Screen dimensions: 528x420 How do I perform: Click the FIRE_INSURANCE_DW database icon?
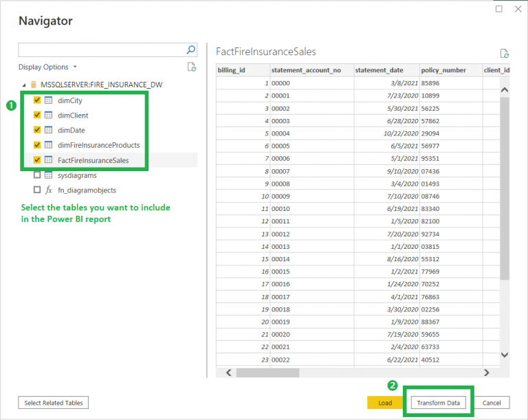[33, 85]
